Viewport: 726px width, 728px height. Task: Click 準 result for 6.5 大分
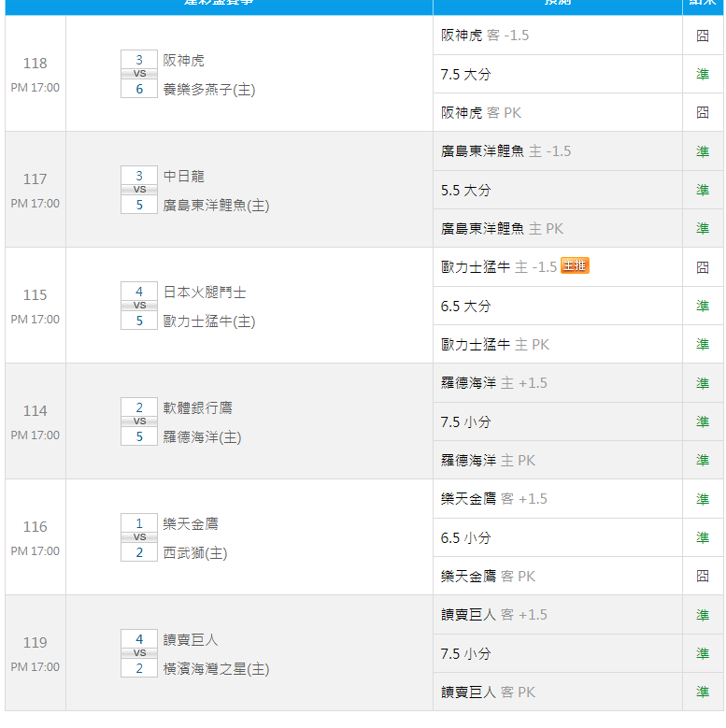[x=703, y=306]
